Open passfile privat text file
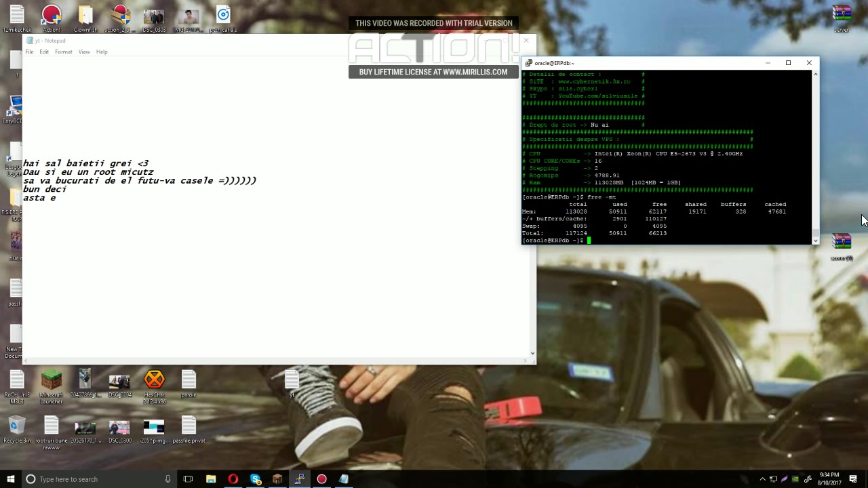The height and width of the screenshot is (488, 868). click(189, 430)
